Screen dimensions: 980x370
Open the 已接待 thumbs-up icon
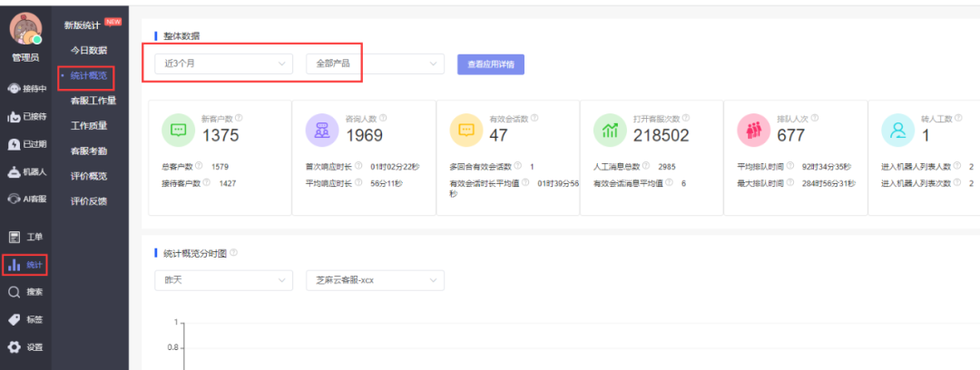coord(14,116)
